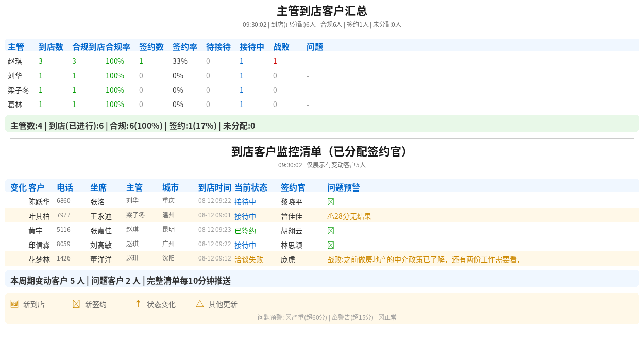This screenshot has height=346, width=644.
Task: Click the 洽谈失败 status
Action: coord(249,259)
